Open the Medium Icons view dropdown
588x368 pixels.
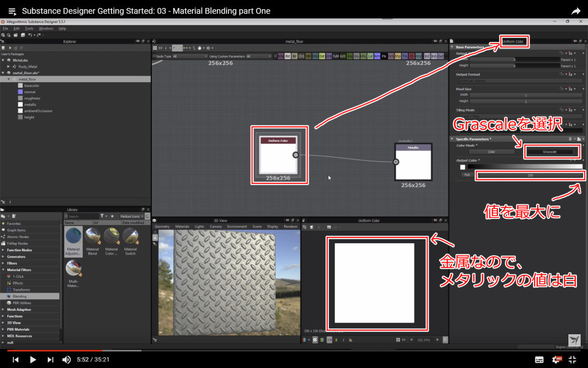point(132,217)
